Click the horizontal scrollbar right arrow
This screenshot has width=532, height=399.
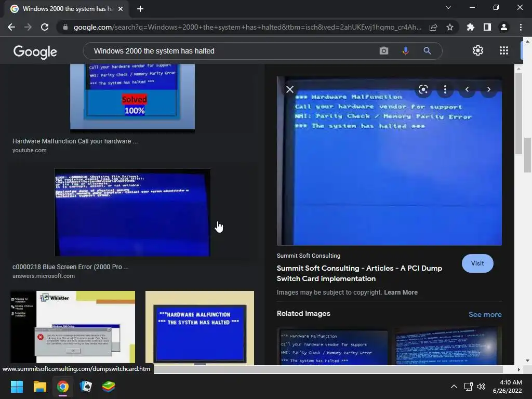point(518,369)
